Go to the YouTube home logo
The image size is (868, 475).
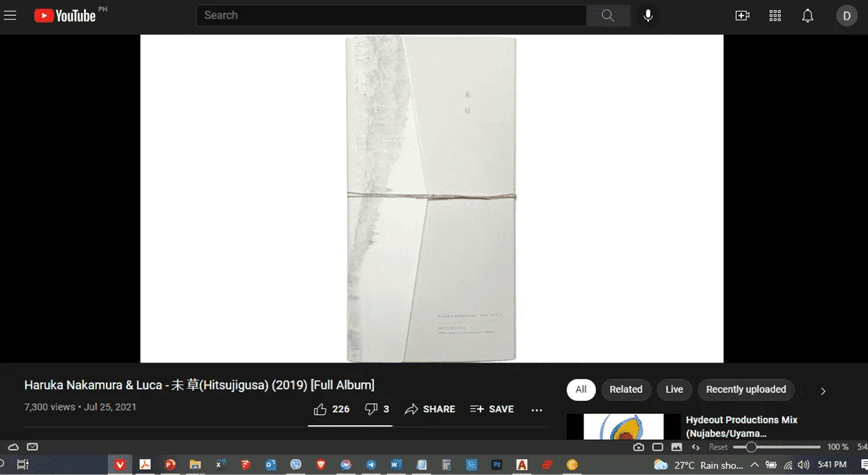click(x=64, y=15)
